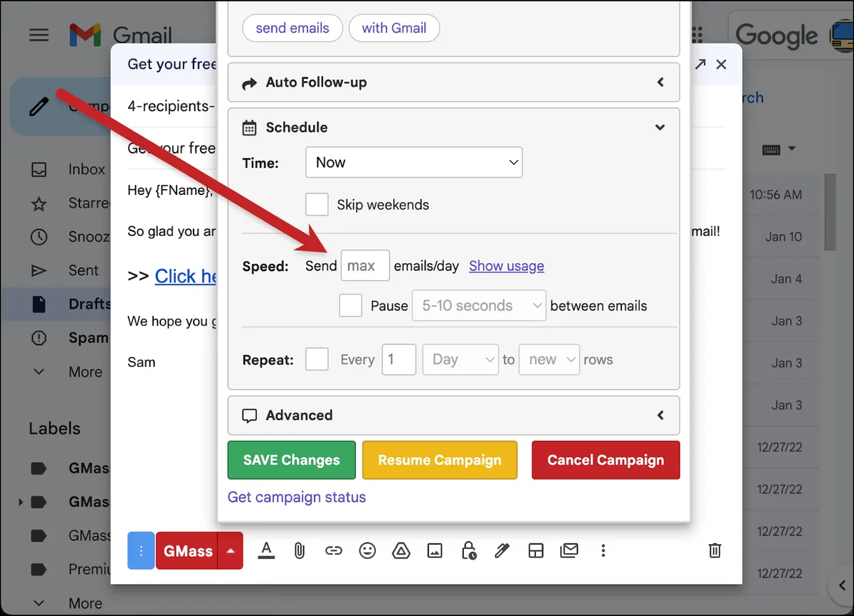
Task: Open the Day repeat interval dropdown
Action: click(460, 359)
